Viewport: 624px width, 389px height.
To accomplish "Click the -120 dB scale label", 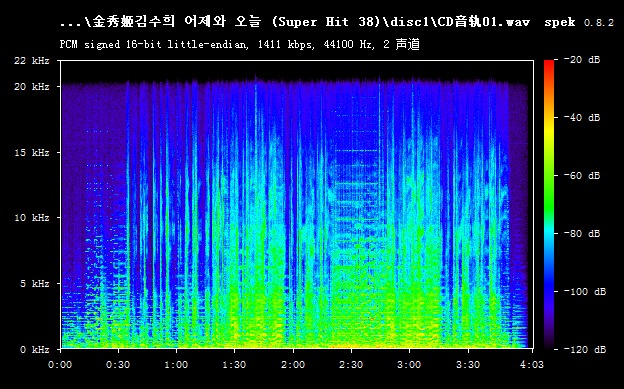I will 585,350.
